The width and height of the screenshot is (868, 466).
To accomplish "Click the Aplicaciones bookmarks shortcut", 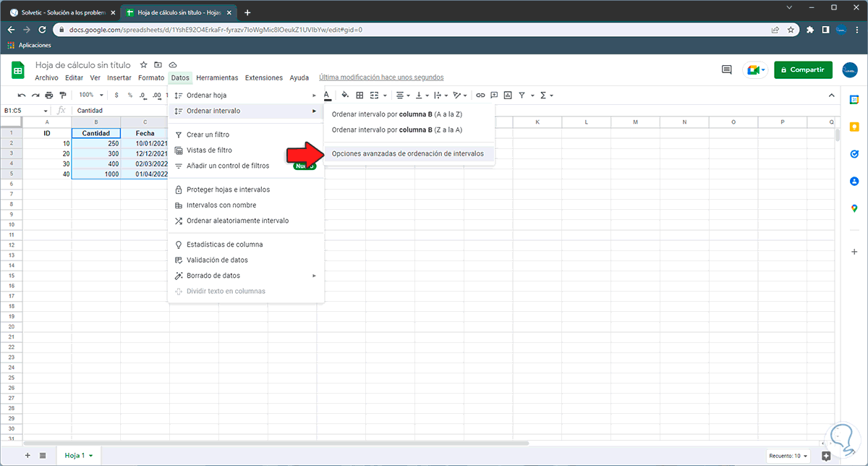I will tap(30, 45).
